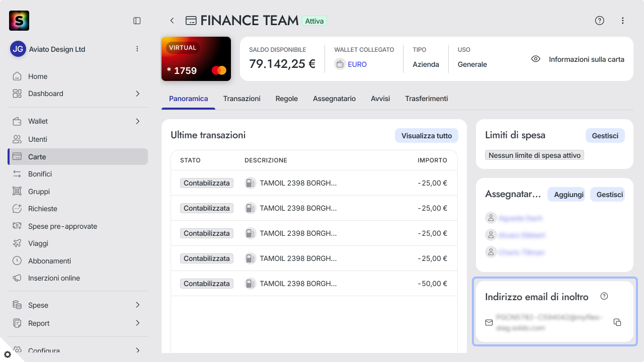The width and height of the screenshot is (644, 362).
Task: Switch to the Transazioni tab
Action: 242,99
